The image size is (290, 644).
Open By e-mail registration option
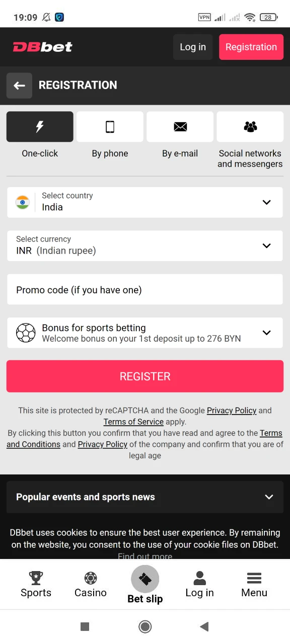[180, 126]
